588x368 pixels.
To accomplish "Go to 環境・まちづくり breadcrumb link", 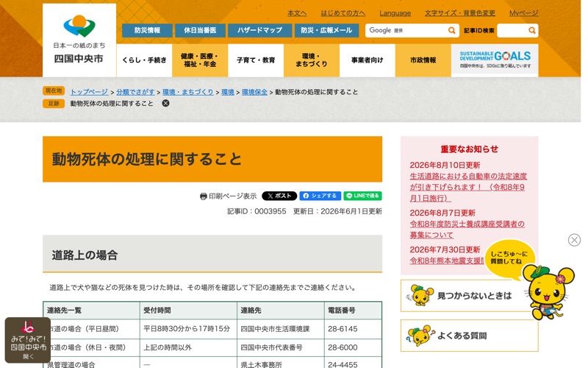I will (188, 92).
